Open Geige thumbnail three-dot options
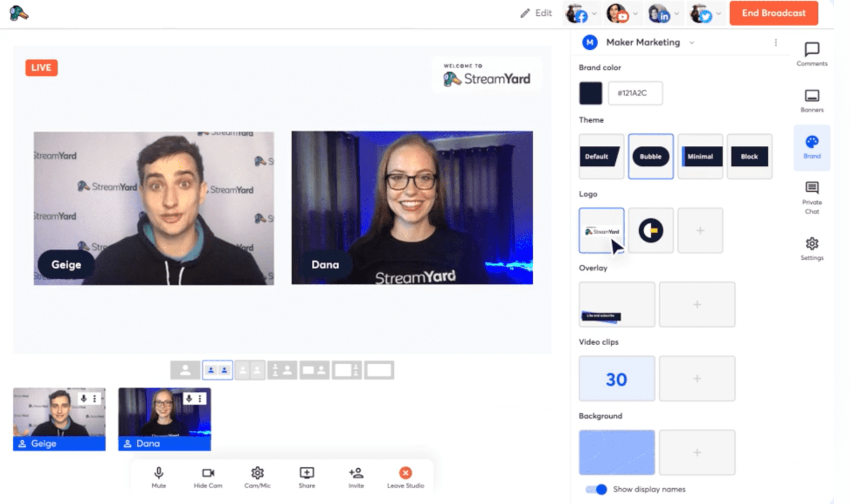Screen dimensions: 850x504 click(95, 398)
